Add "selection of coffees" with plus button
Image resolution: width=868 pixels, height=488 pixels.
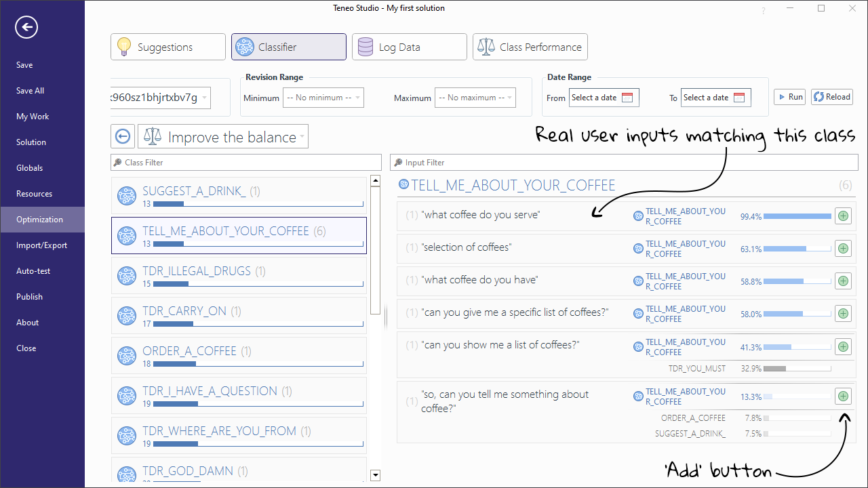[x=843, y=249]
